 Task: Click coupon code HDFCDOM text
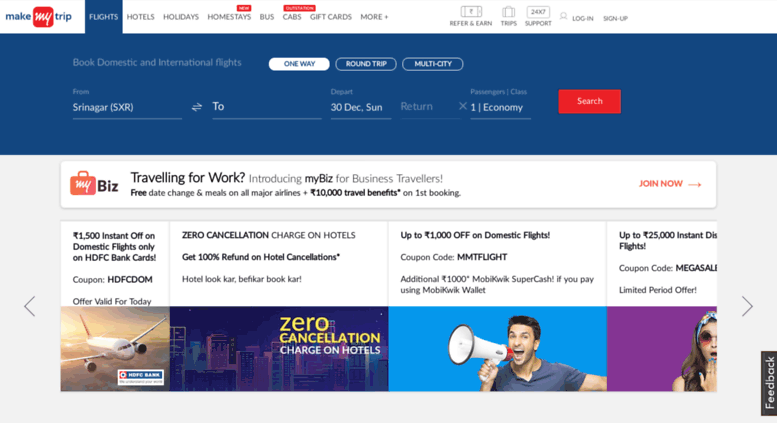click(130, 279)
